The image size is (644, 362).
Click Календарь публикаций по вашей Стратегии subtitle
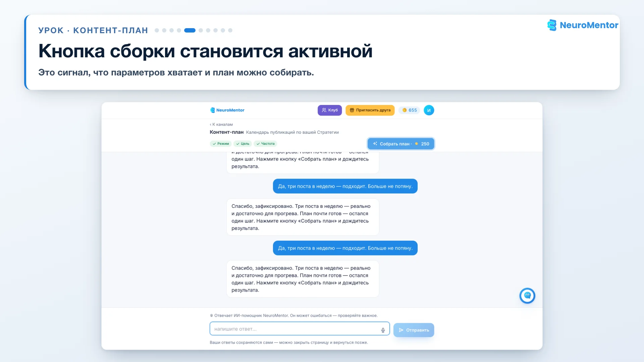tap(292, 132)
